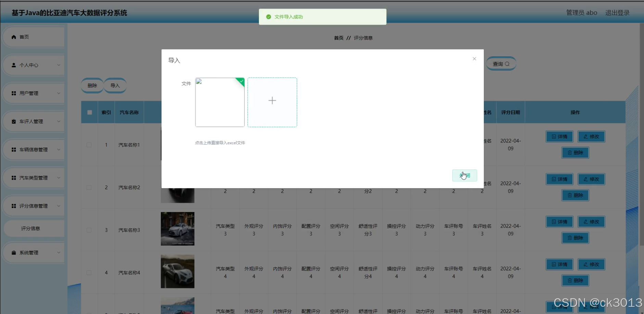Expand the 汽车类型管理 menu chevron
This screenshot has height=314, width=644.
point(59,178)
